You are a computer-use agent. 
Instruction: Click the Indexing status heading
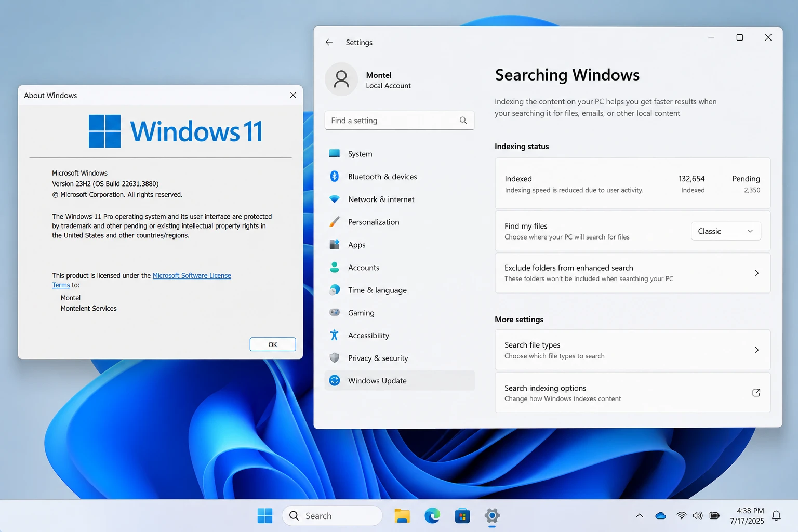point(522,147)
